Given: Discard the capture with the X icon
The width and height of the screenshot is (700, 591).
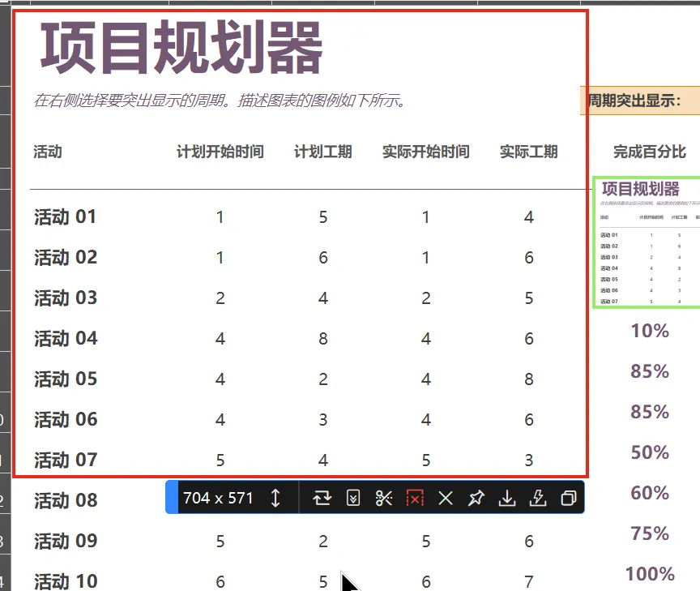Looking at the screenshot, I should click(446, 499).
